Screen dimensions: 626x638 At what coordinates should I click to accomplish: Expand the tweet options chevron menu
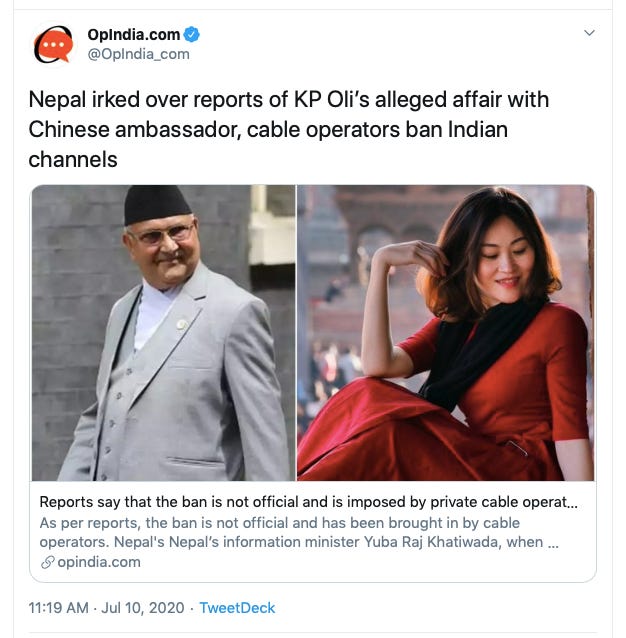[589, 33]
